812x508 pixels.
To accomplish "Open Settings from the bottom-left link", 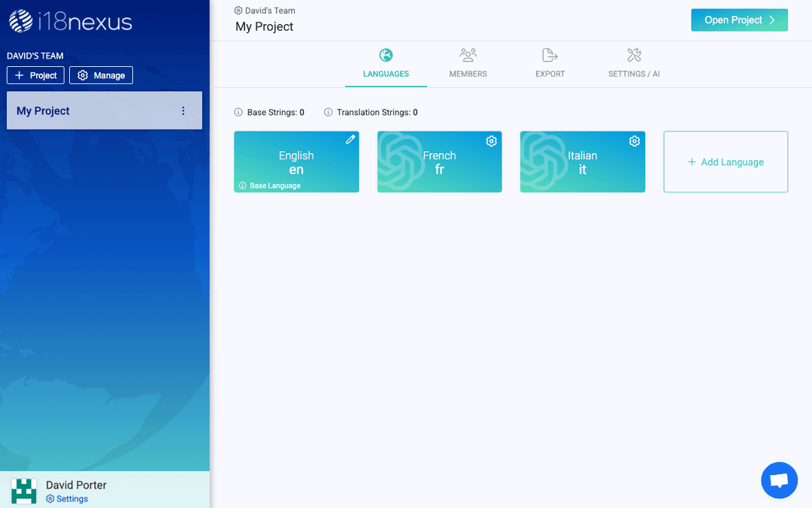I will tap(67, 498).
